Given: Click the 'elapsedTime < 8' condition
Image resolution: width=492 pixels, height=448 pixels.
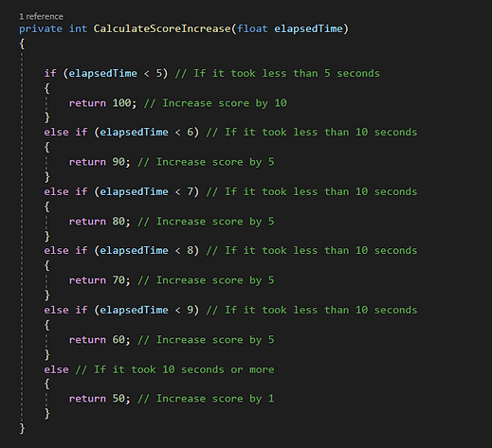Looking at the screenshot, I should coord(147,251).
